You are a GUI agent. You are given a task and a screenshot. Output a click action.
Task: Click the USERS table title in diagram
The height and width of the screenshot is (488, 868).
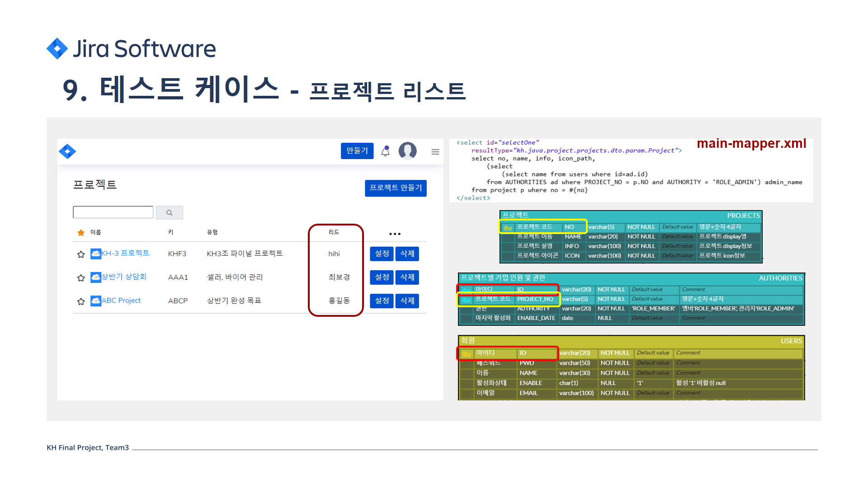click(791, 341)
